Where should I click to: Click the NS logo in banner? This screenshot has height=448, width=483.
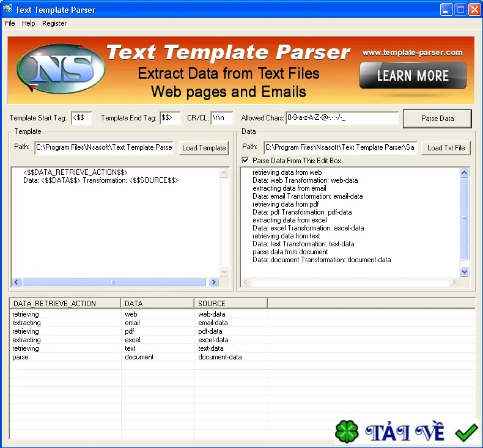click(61, 68)
